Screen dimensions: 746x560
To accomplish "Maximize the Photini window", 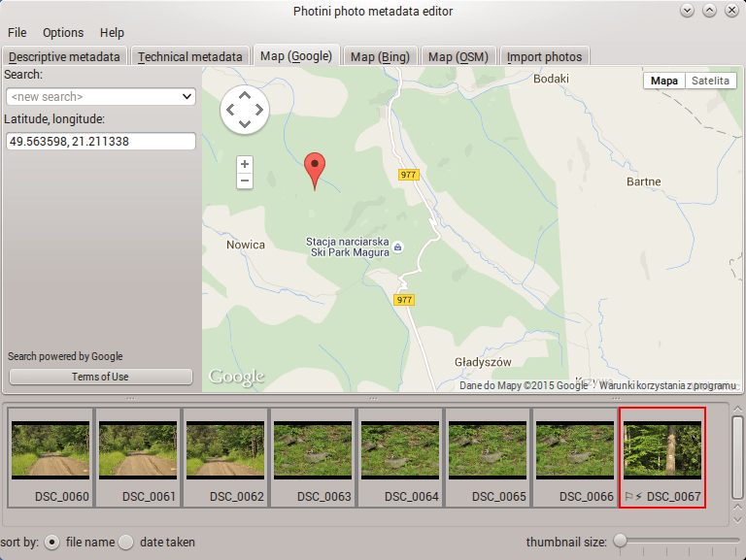I will point(709,10).
